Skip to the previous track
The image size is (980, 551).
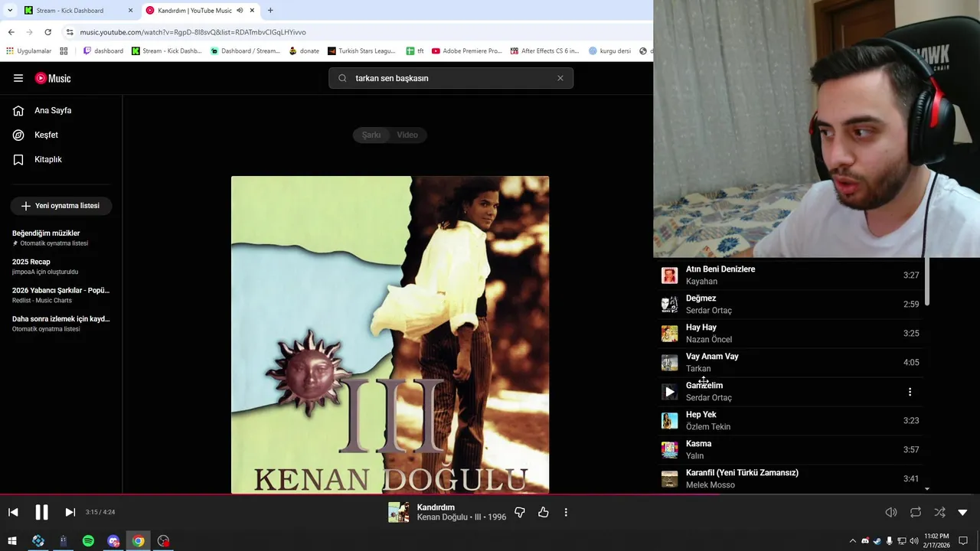[x=13, y=512]
